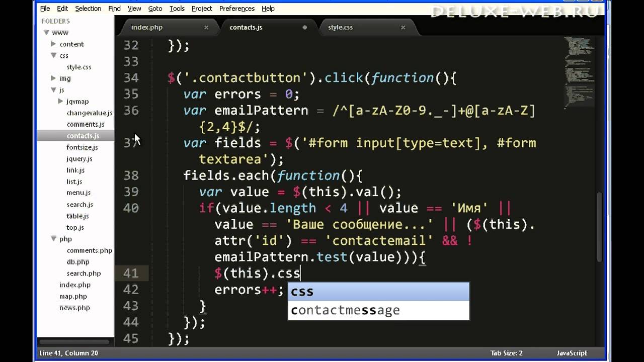The height and width of the screenshot is (362, 644).
Task: Open changevalue.js in the sidebar
Action: click(90, 113)
